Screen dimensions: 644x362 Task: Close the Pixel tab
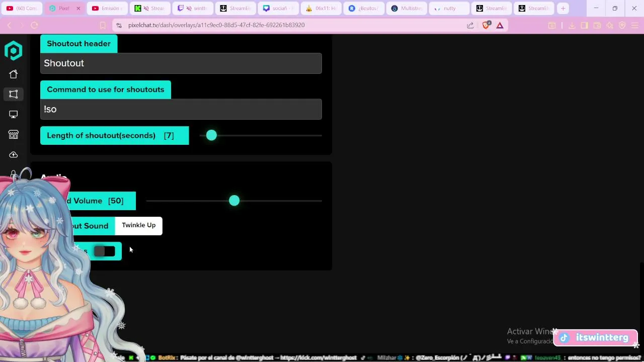coord(78,8)
